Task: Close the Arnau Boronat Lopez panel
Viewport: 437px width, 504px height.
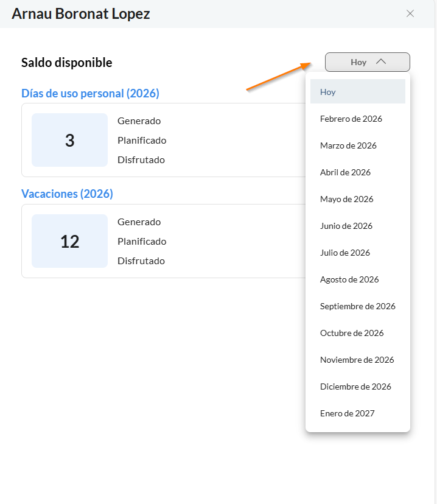Action: click(410, 13)
